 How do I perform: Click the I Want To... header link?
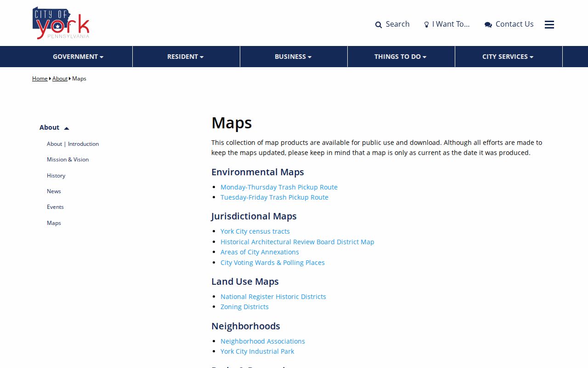pos(451,24)
